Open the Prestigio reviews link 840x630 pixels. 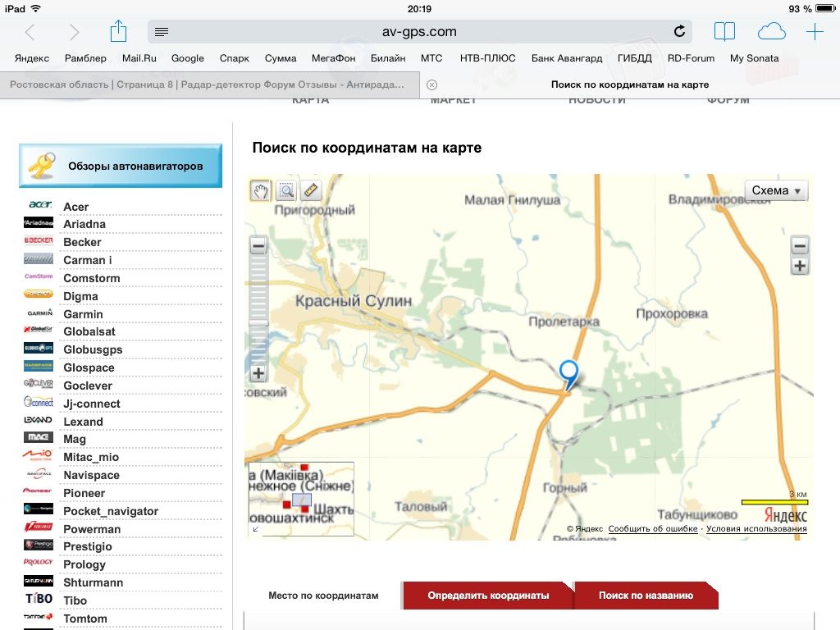click(88, 546)
